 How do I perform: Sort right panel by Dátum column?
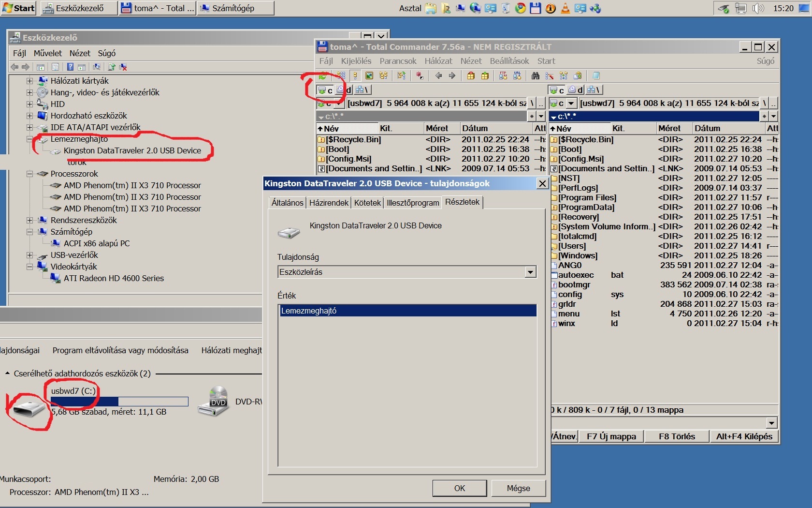pyautogui.click(x=728, y=128)
